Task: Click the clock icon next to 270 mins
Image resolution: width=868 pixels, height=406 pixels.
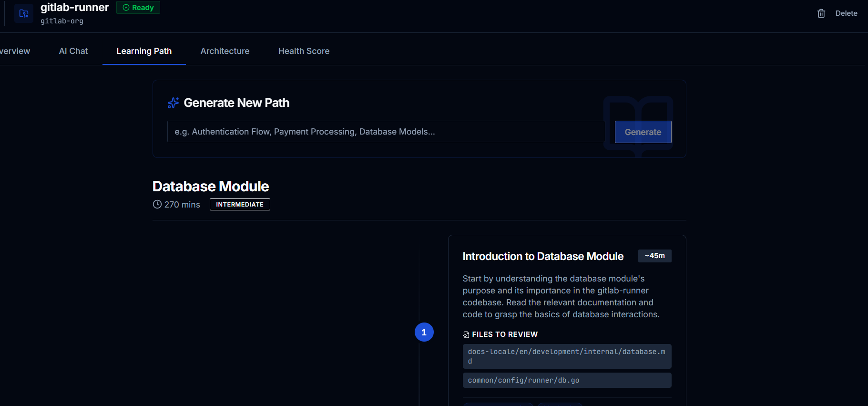Action: [157, 204]
